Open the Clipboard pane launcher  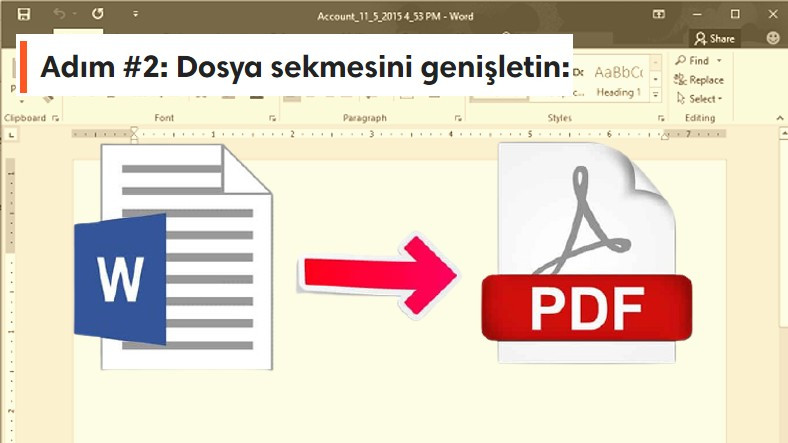tap(54, 118)
